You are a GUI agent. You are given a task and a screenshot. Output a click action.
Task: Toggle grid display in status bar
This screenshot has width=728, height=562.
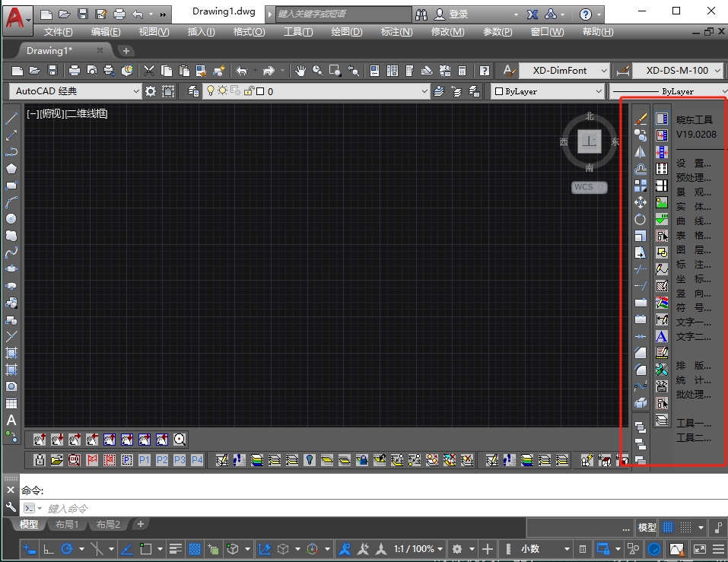pyautogui.click(x=668, y=527)
